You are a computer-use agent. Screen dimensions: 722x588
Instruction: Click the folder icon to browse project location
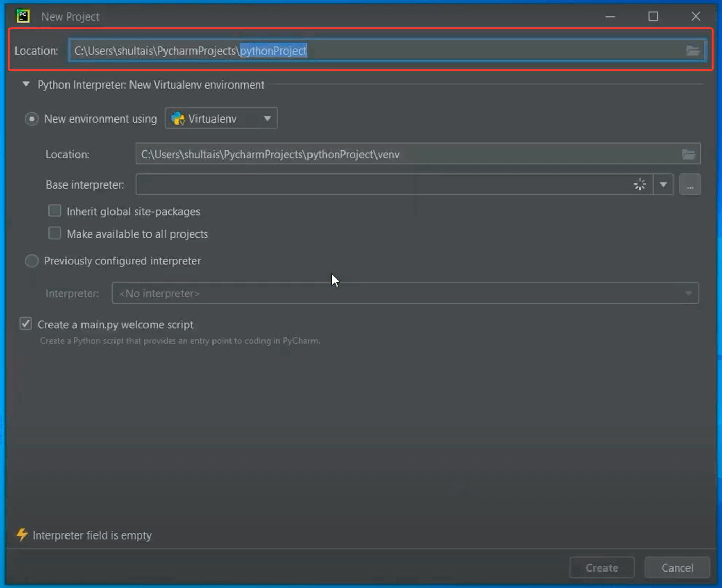point(693,50)
